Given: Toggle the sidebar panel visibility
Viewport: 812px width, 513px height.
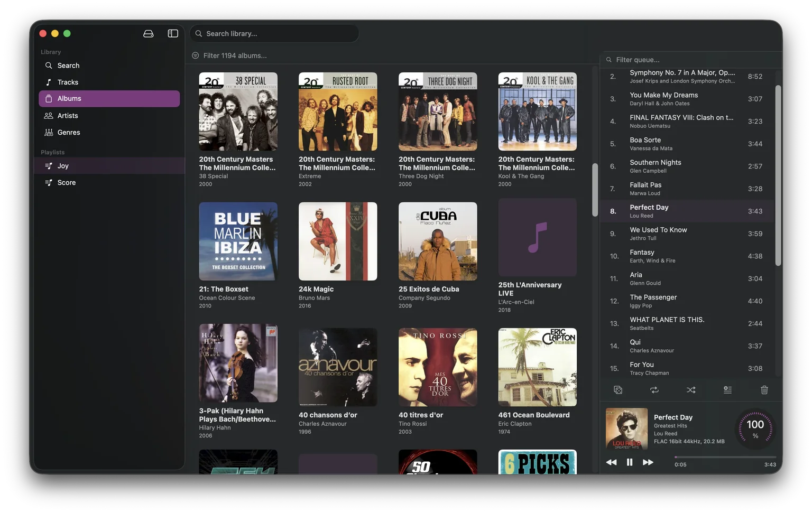Looking at the screenshot, I should (x=172, y=33).
